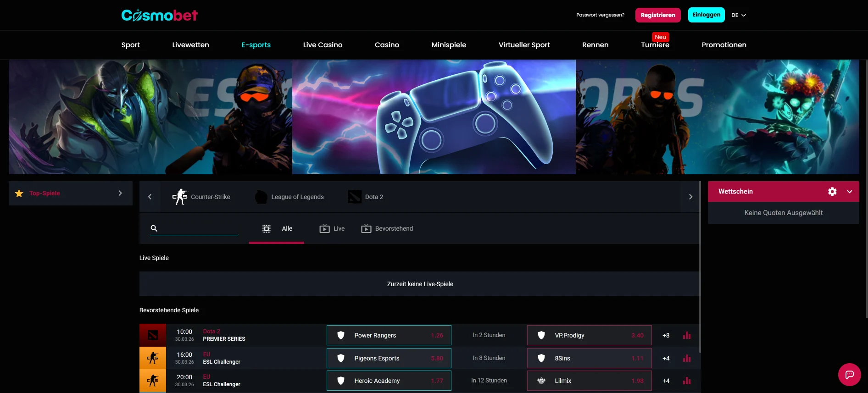Click CS icon in 16:00 ESL Challenger row
The width and height of the screenshot is (868, 393).
click(153, 358)
